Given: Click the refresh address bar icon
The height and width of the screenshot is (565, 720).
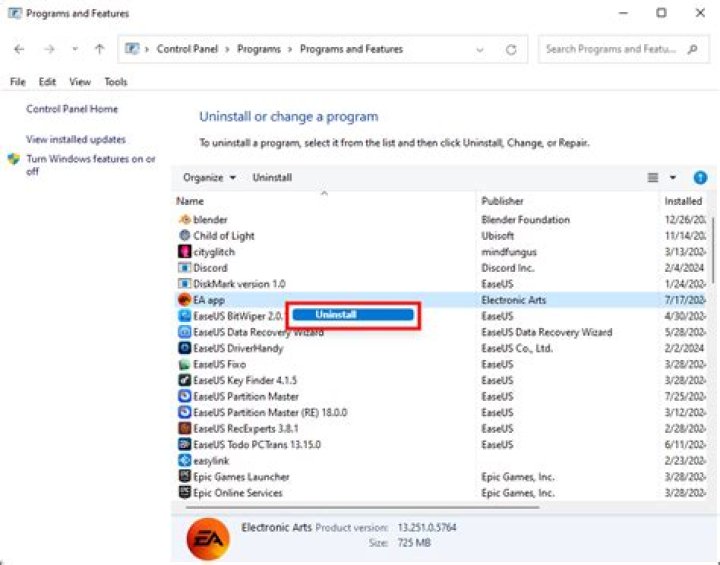Looking at the screenshot, I should point(511,50).
